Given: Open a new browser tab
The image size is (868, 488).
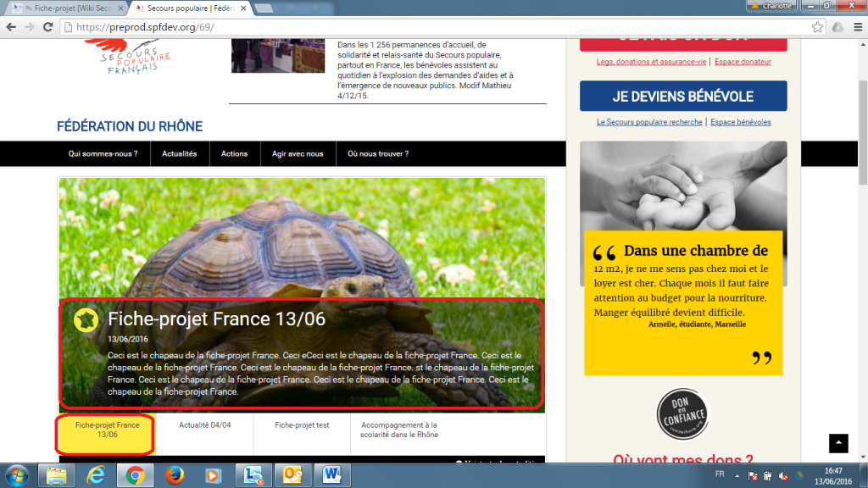Looking at the screenshot, I should (x=264, y=8).
